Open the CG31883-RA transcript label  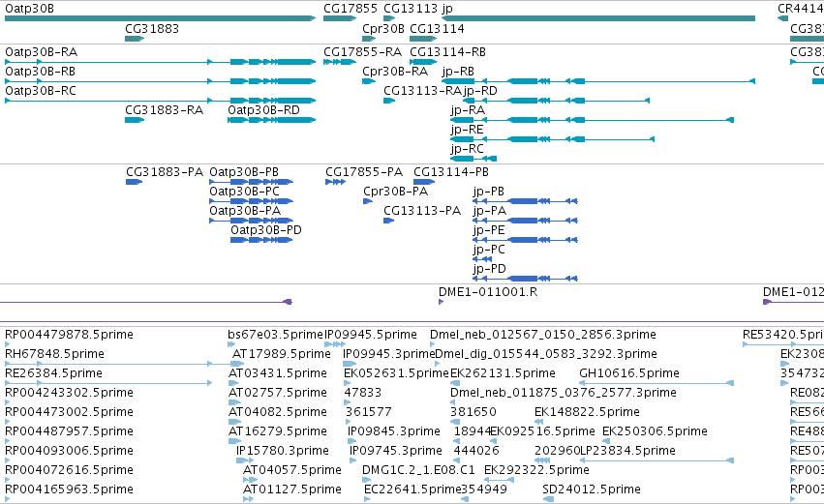point(164,110)
